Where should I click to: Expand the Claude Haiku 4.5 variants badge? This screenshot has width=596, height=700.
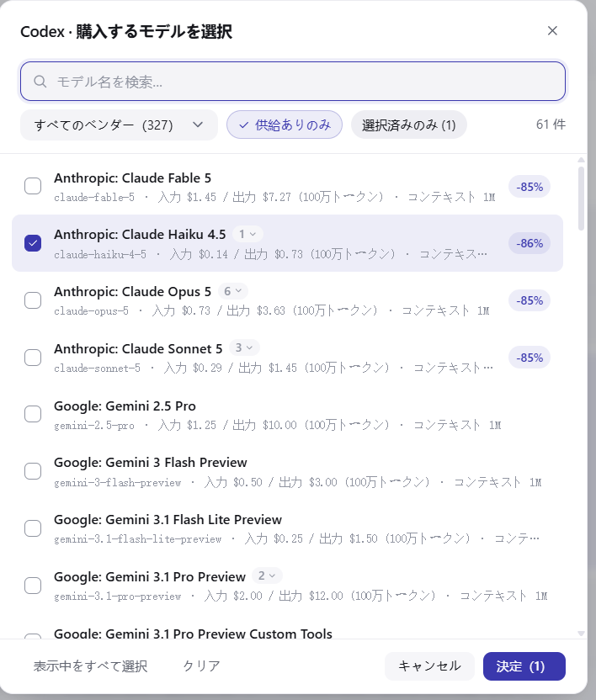[247, 234]
